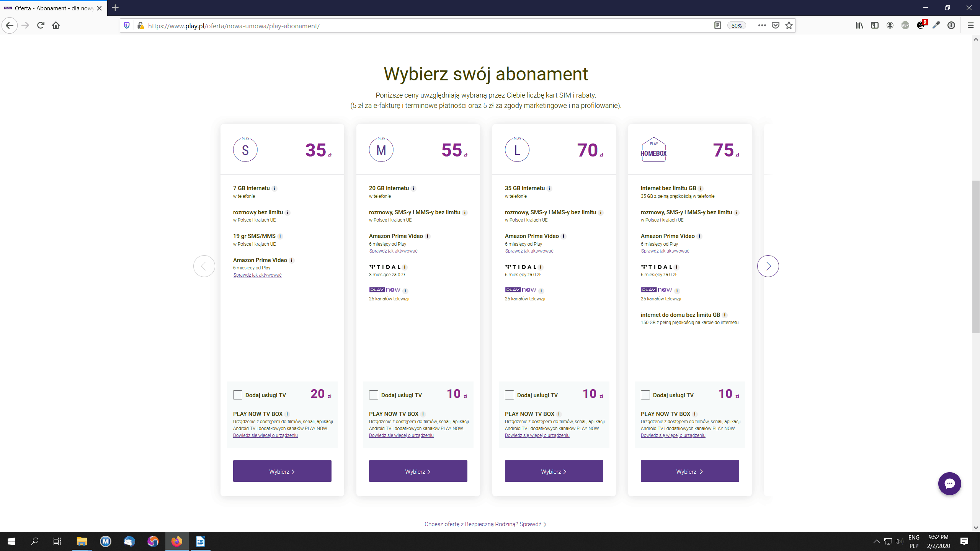Open the tracking protection shield
This screenshot has width=980, height=551.
(x=127, y=26)
